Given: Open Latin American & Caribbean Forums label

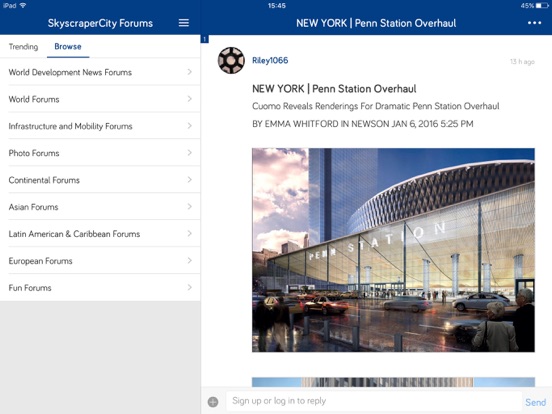Looking at the screenshot, I should pos(74,234).
